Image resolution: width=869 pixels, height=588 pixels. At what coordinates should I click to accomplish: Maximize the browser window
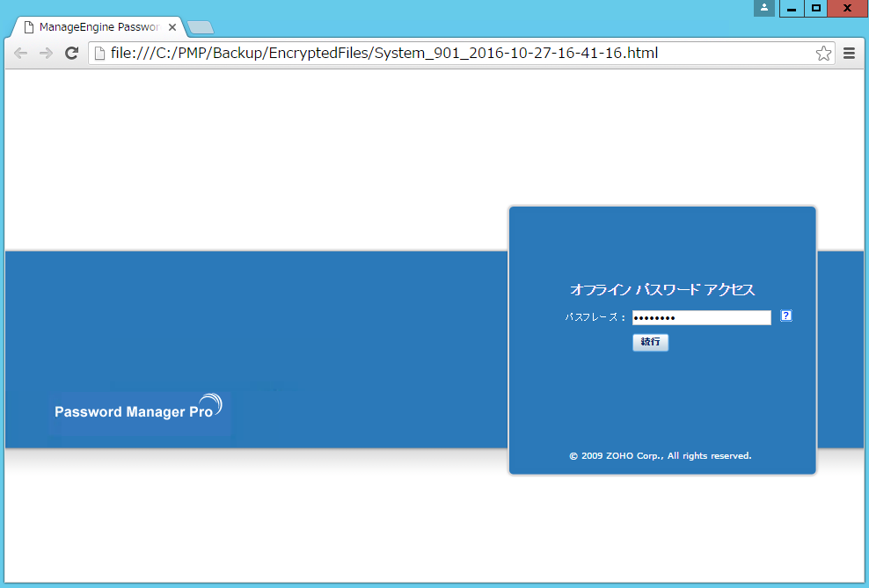click(x=816, y=8)
